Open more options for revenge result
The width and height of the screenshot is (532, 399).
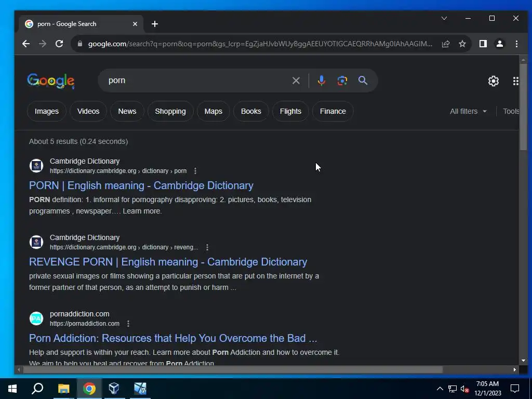[207, 247]
